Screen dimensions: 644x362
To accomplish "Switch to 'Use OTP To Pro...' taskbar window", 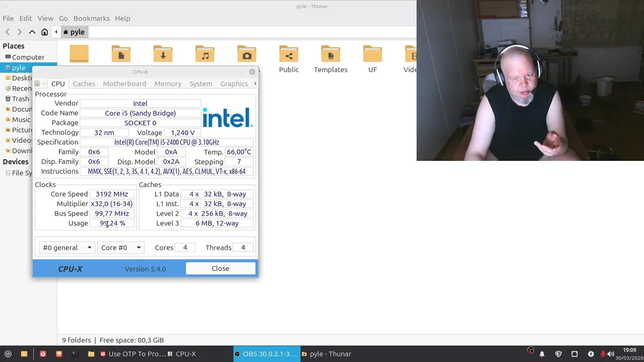I will 133,354.
